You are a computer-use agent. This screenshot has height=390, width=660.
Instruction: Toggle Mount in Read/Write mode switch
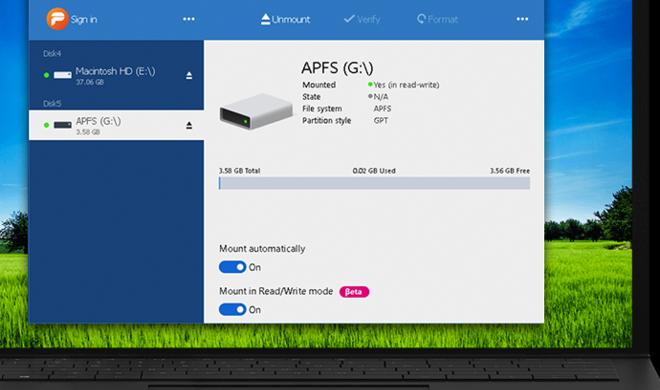pos(232,310)
